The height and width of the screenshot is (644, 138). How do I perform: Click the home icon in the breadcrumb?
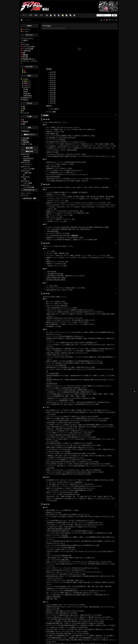tap(21, 20)
